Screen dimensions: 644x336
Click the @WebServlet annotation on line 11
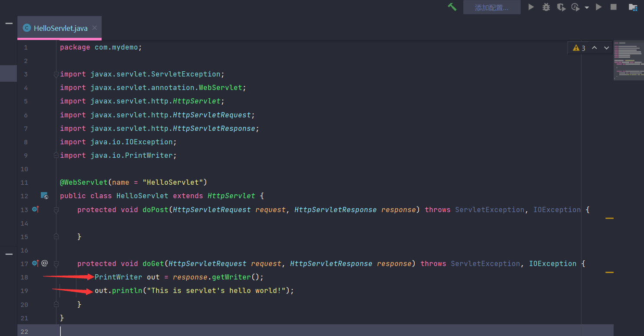(x=84, y=183)
